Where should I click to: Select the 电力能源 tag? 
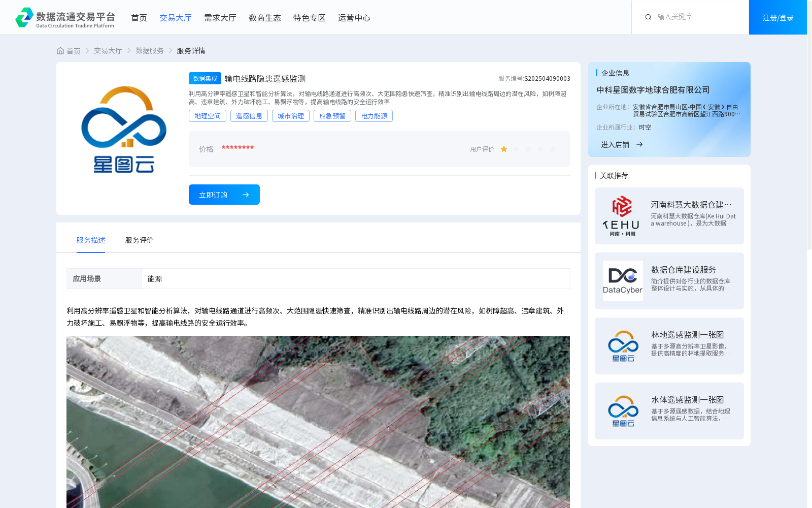374,116
